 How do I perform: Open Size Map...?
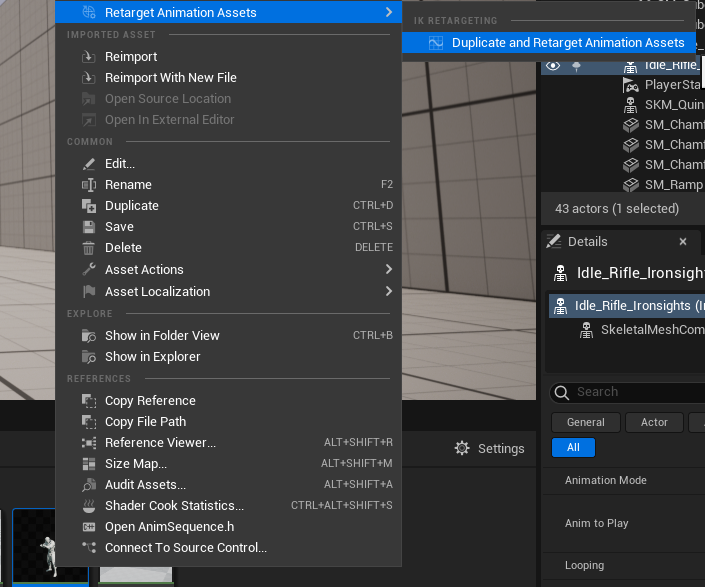228,464
